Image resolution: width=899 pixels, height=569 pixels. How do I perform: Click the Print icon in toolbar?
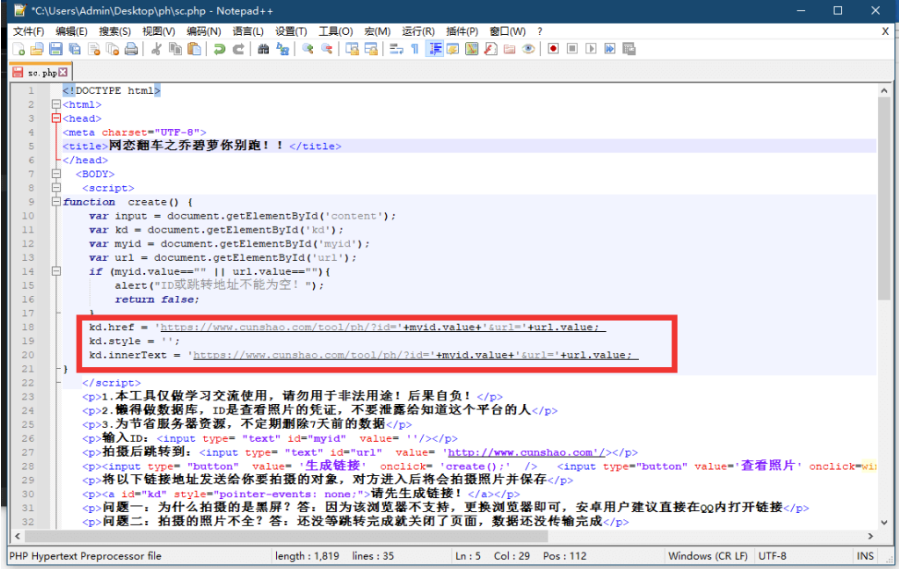click(x=129, y=49)
